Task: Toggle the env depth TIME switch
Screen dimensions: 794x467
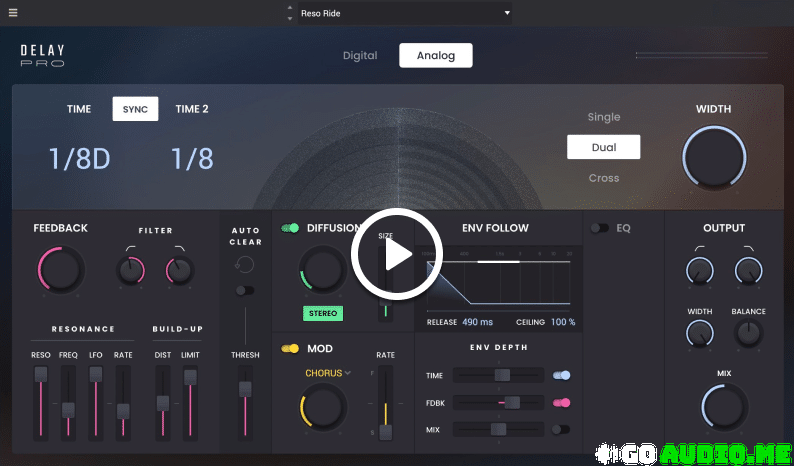Action: (x=562, y=375)
